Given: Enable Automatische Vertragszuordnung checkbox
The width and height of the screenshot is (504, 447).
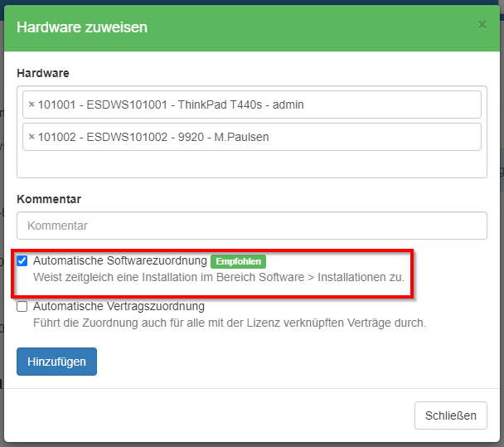Looking at the screenshot, I should pyautogui.click(x=22, y=307).
